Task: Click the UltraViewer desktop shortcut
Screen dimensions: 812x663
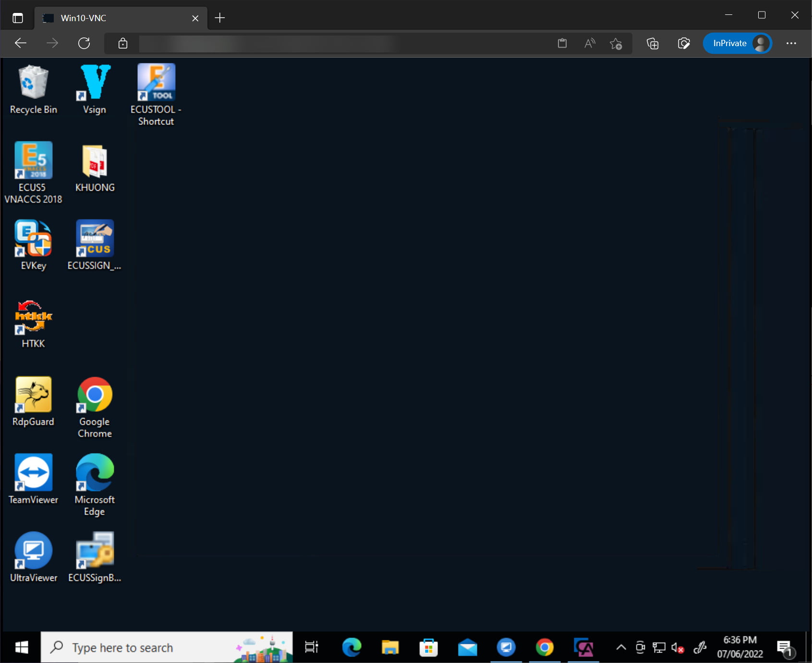Action: (33, 557)
